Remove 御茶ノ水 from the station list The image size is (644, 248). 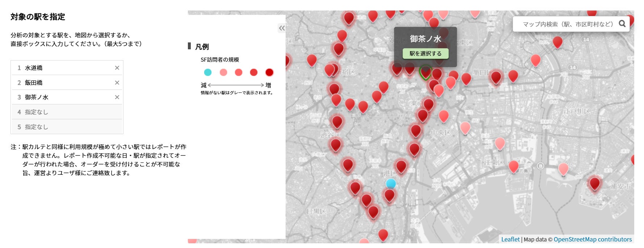point(117,97)
